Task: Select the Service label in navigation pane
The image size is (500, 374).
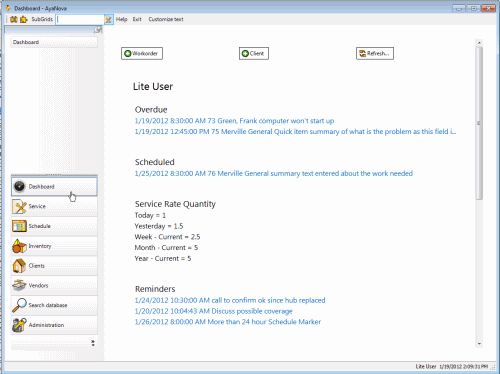Action: coord(37,206)
